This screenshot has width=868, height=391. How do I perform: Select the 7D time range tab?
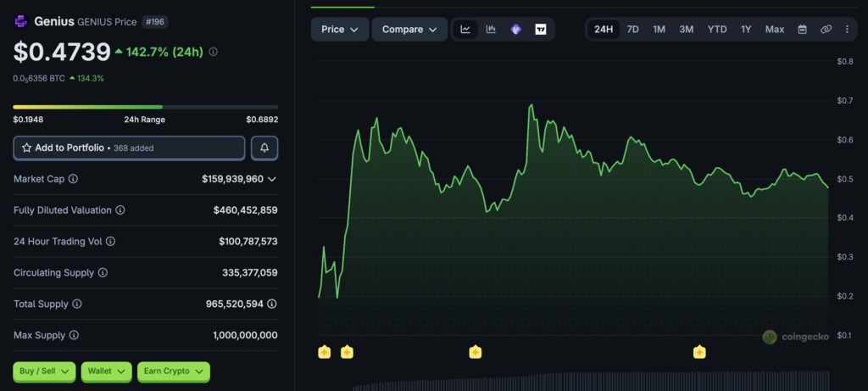coord(632,29)
